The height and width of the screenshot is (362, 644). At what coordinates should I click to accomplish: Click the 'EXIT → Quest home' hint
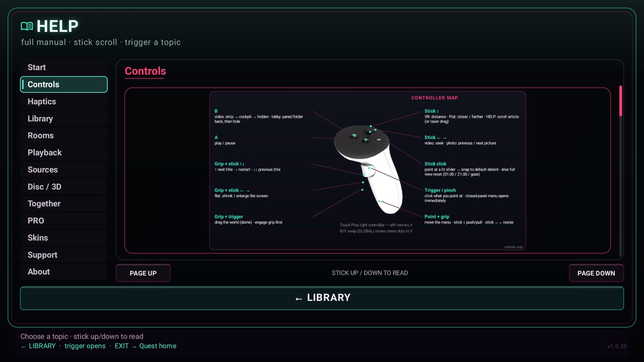coord(145,346)
